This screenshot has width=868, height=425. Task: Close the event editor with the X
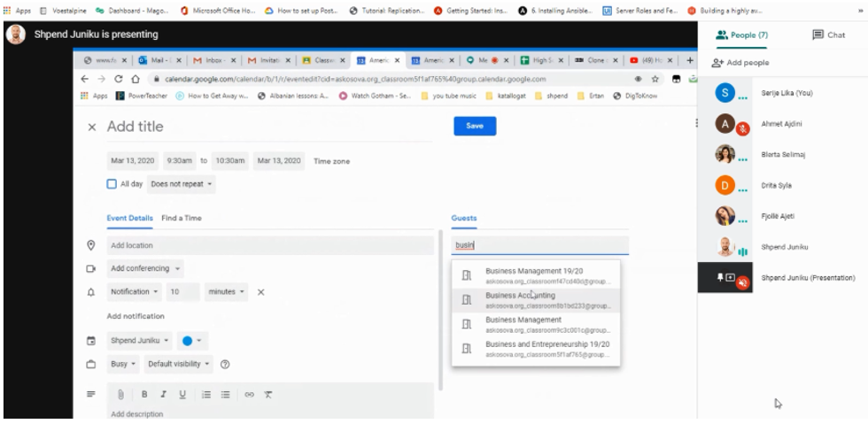point(92,127)
